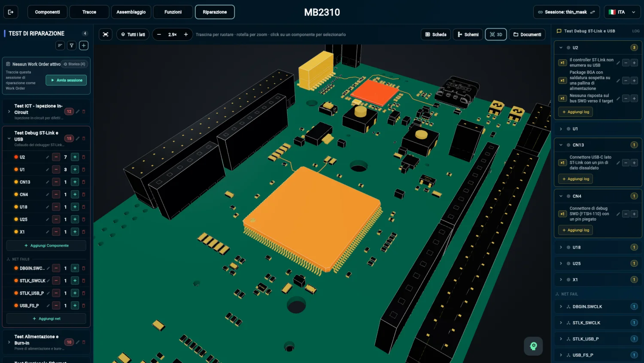This screenshot has width=644, height=363.
Task: Toggle the 3D view mode
Action: click(496, 34)
